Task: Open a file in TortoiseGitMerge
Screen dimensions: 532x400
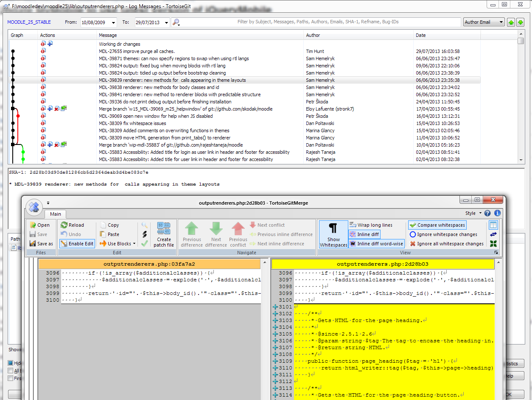Action: (39, 225)
